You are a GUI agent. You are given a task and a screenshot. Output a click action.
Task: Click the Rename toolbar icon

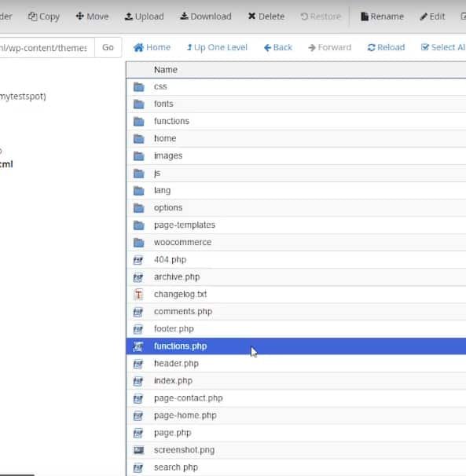pos(364,16)
